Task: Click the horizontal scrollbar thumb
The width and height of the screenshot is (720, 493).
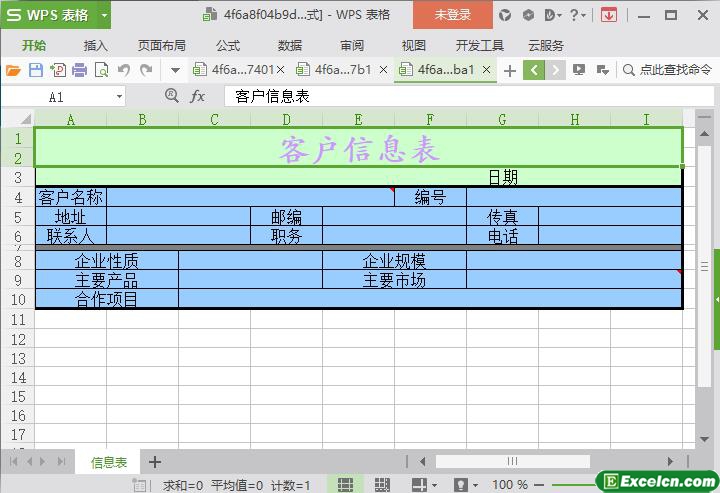Action: coord(512,461)
